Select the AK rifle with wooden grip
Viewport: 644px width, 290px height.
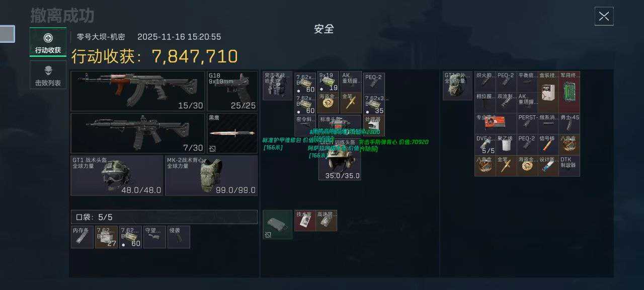pos(137,91)
